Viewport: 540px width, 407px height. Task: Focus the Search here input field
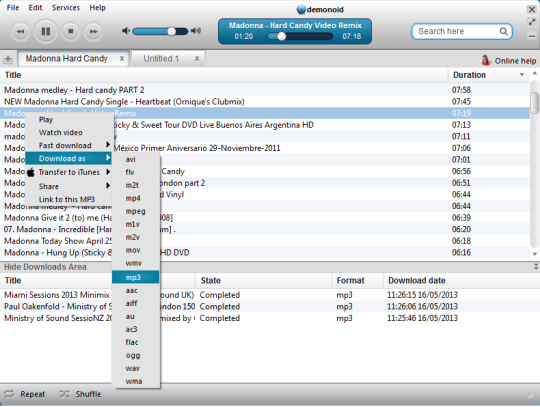click(462, 32)
